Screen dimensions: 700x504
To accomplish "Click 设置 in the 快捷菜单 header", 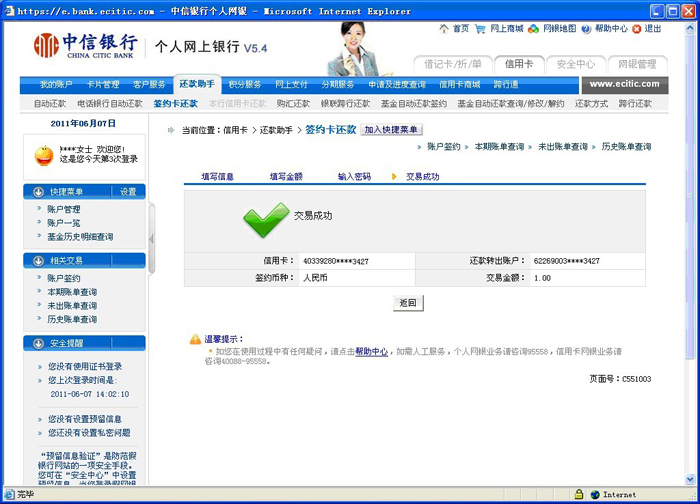I will 128,192.
